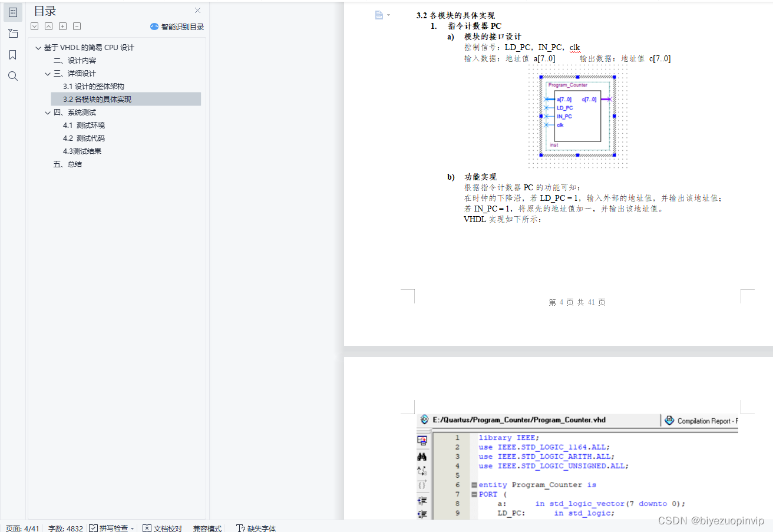Click the search icon in the left sidebar
Viewport: 773px width, 532px height.
[x=13, y=75]
